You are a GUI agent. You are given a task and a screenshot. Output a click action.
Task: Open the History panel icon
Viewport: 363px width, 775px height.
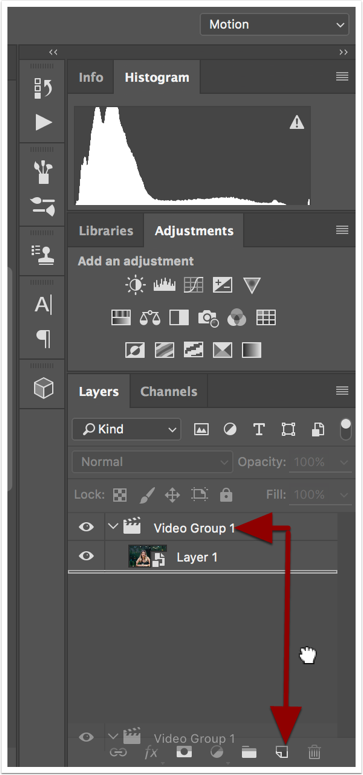point(44,87)
